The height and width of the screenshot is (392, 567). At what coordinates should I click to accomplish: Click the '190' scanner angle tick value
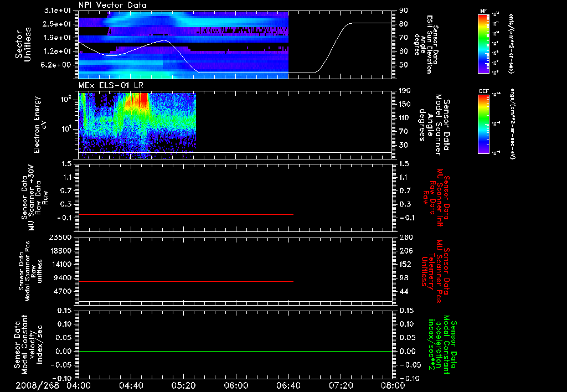[x=406, y=91]
